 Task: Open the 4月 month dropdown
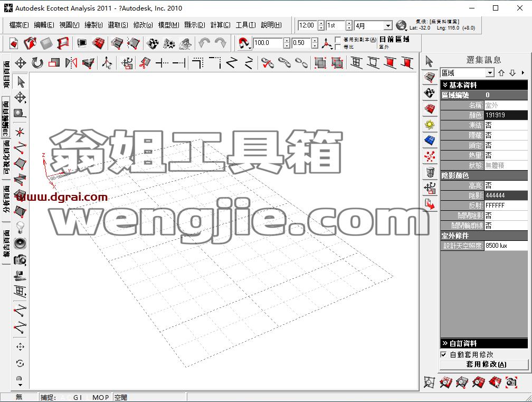pos(388,25)
